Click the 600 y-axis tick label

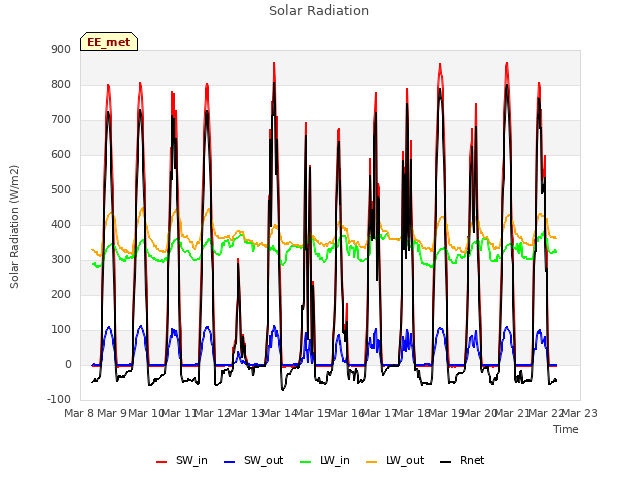click(x=61, y=155)
